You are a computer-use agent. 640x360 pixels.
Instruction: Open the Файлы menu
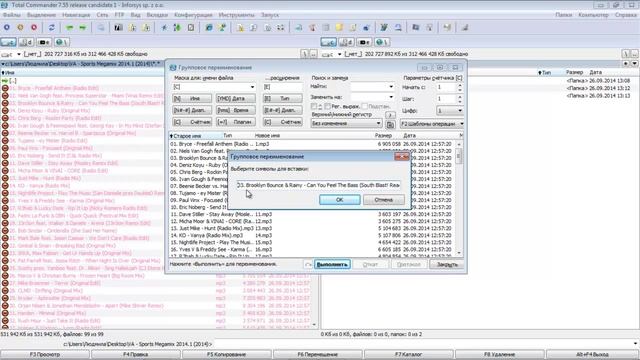(x=11, y=15)
